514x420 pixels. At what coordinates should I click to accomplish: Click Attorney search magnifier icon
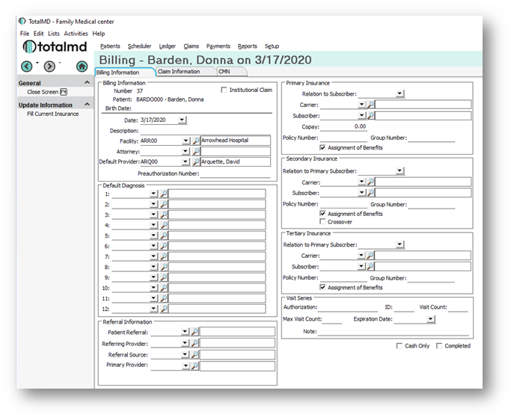coord(195,151)
